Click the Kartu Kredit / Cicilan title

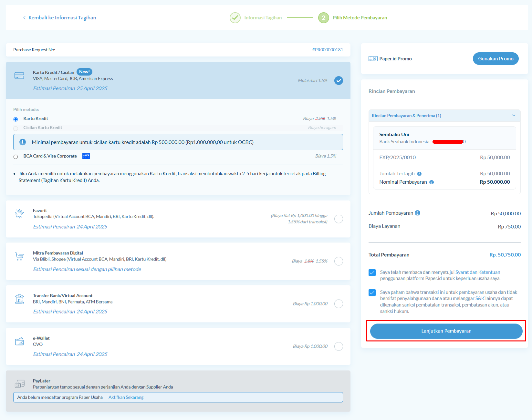pos(54,72)
